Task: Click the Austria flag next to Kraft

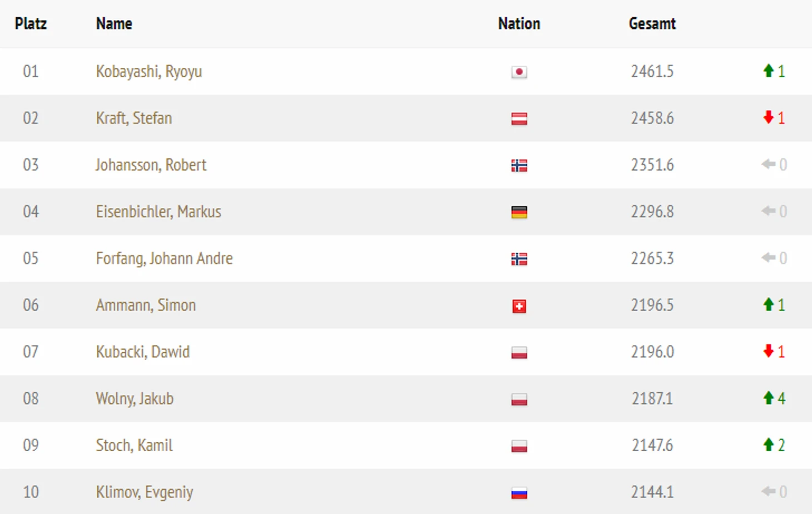Action: (x=519, y=119)
